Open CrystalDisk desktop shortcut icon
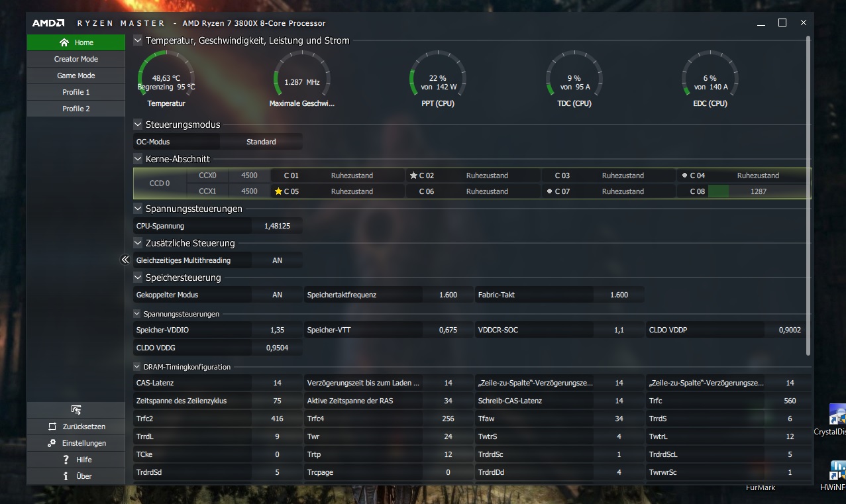 tap(837, 416)
